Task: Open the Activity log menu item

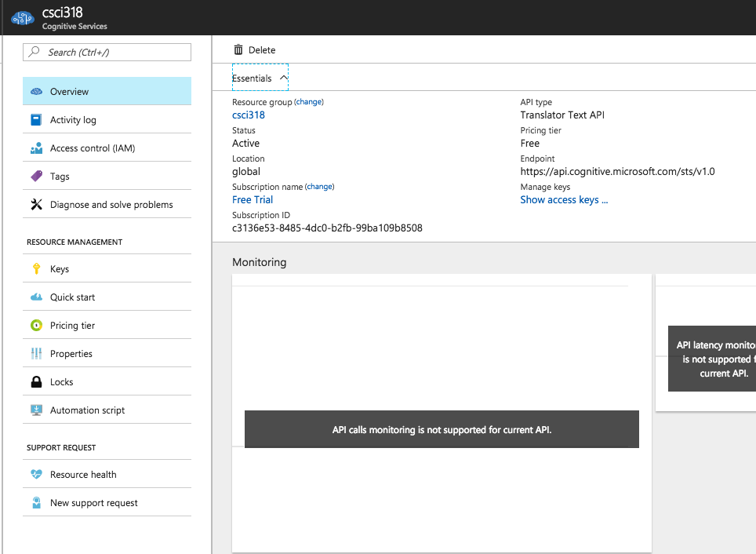Action: [107, 120]
